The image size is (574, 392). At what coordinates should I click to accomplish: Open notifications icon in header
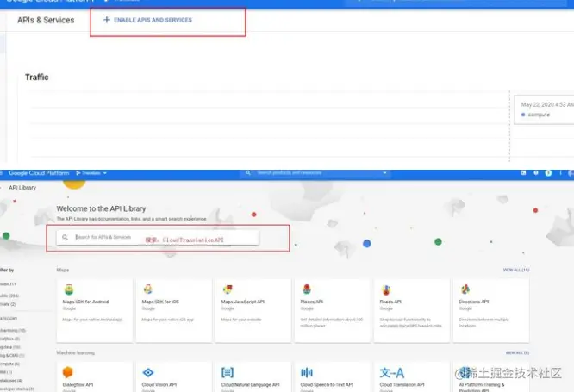coord(548,173)
